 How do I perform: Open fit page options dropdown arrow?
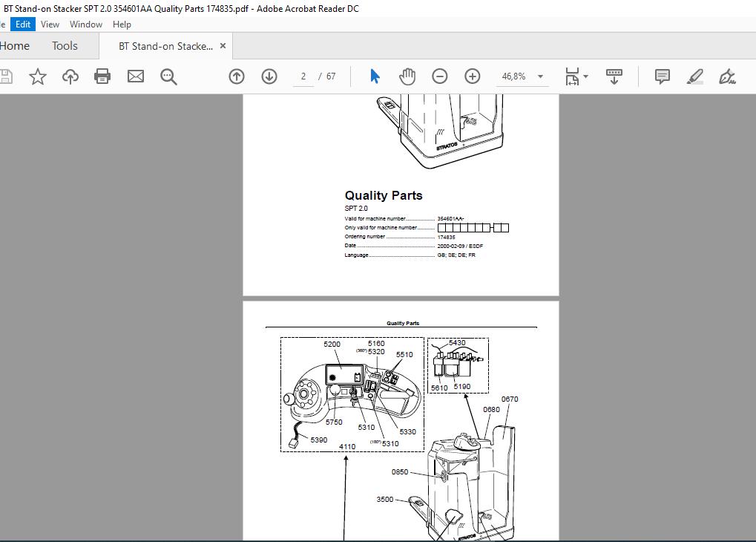click(x=586, y=76)
